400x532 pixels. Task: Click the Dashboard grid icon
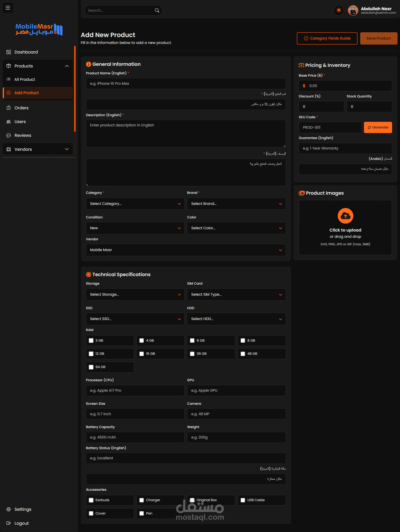9,52
